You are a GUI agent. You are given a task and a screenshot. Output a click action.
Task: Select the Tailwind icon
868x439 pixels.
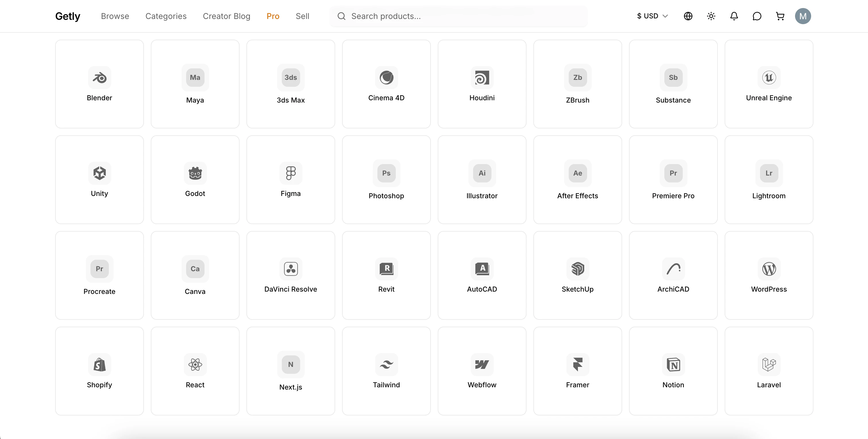coord(387,365)
